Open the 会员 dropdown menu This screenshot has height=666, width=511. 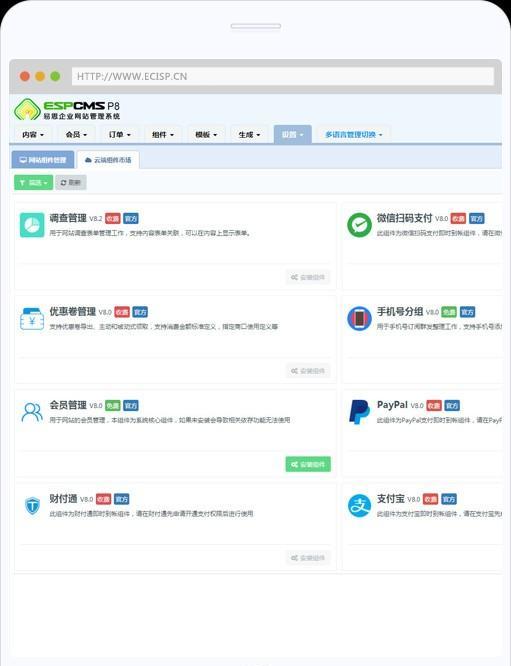(76, 135)
